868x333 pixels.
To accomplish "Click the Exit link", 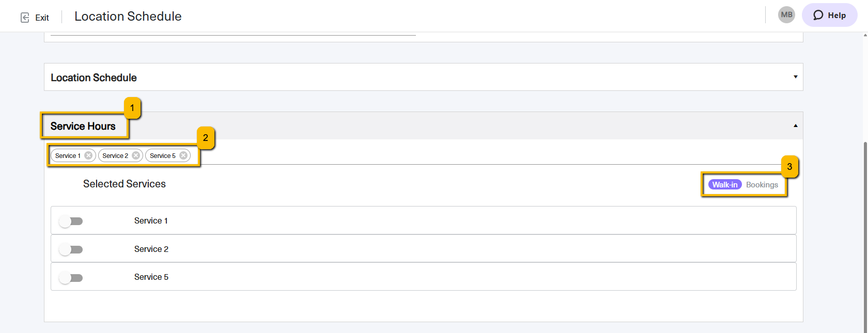I will point(35,18).
